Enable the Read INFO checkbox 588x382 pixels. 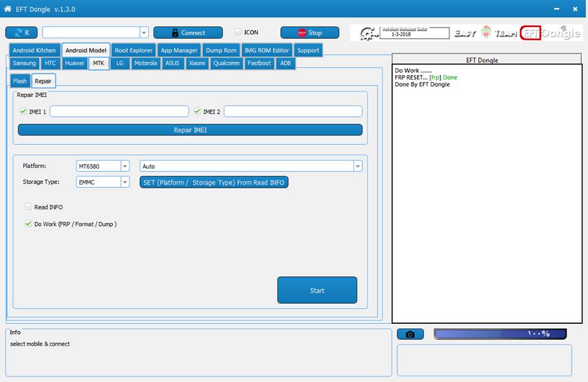28,207
